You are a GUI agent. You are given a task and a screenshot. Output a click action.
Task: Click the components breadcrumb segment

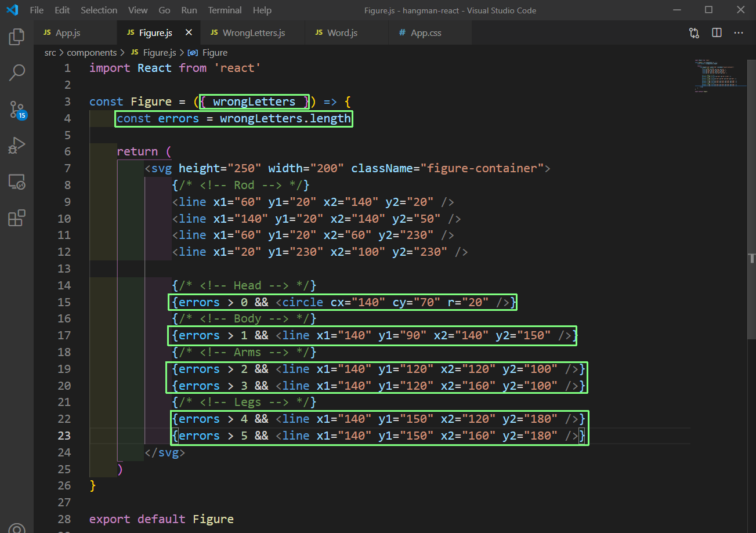tap(92, 52)
